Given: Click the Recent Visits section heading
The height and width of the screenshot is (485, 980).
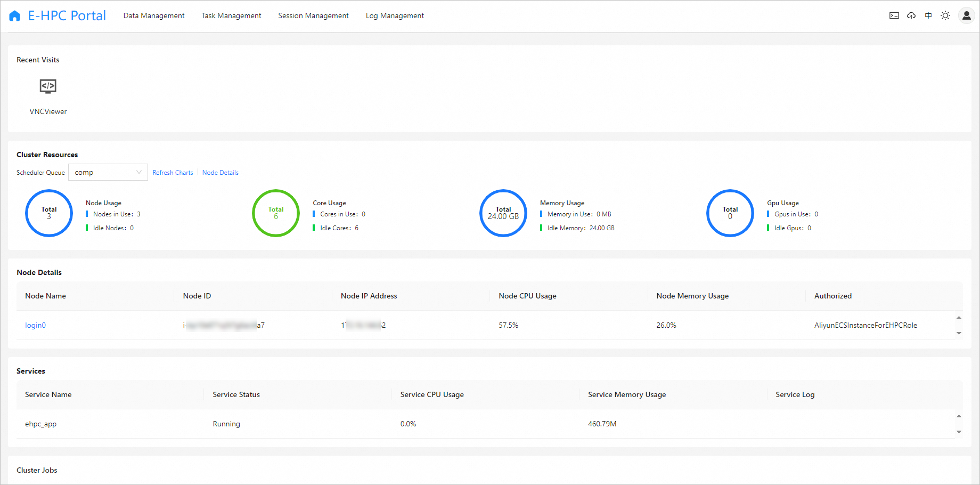Looking at the screenshot, I should [x=38, y=60].
